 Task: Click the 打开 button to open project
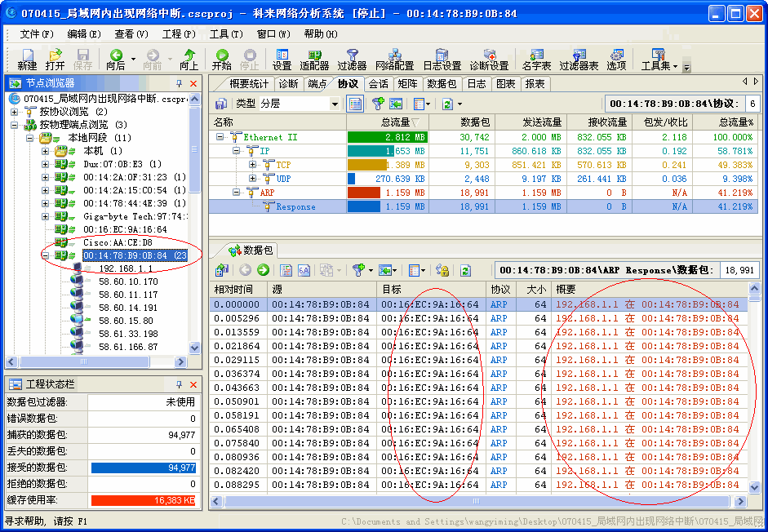click(x=54, y=57)
